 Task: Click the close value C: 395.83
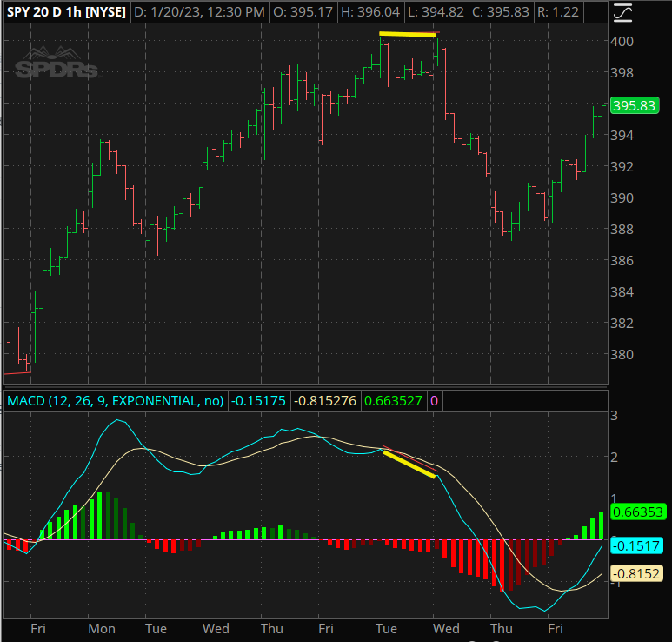click(501, 11)
